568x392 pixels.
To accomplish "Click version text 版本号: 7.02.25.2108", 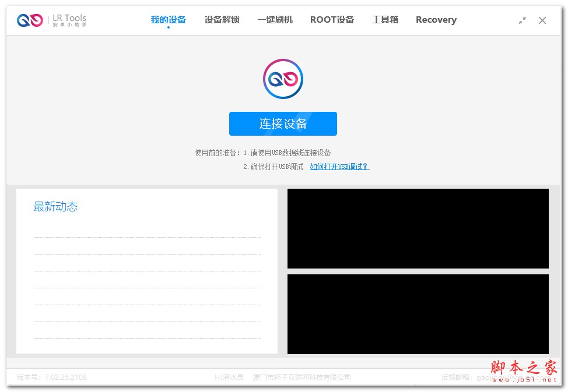I will click(52, 377).
